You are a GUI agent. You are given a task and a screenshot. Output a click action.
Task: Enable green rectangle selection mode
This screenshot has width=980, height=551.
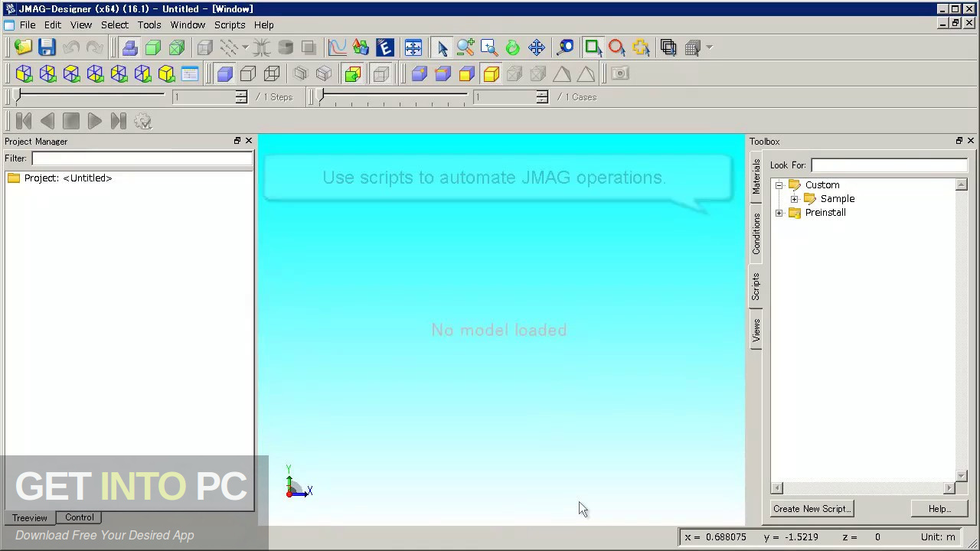click(x=593, y=47)
